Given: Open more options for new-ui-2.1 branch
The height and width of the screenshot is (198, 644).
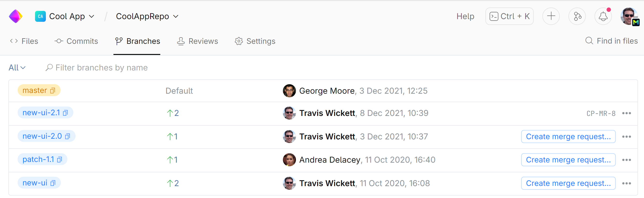Looking at the screenshot, I should pos(627,113).
